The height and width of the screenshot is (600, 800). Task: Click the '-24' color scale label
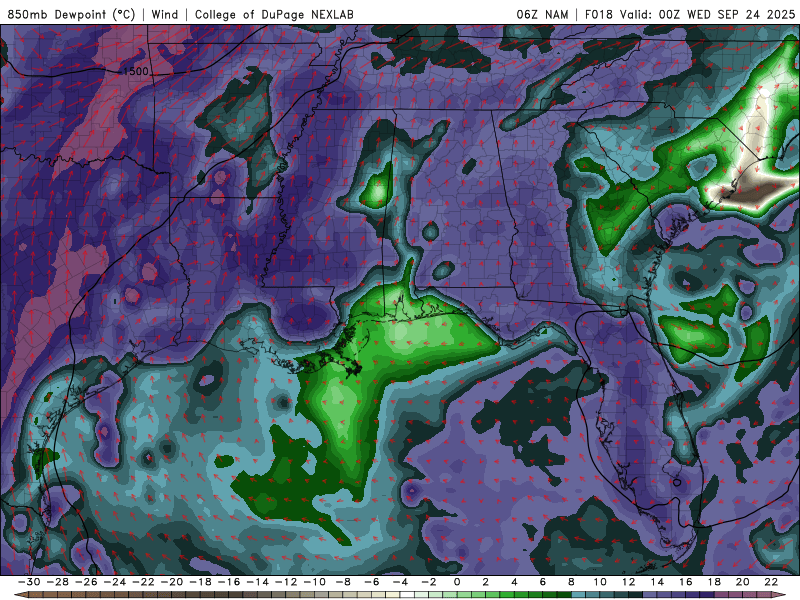coord(115,582)
